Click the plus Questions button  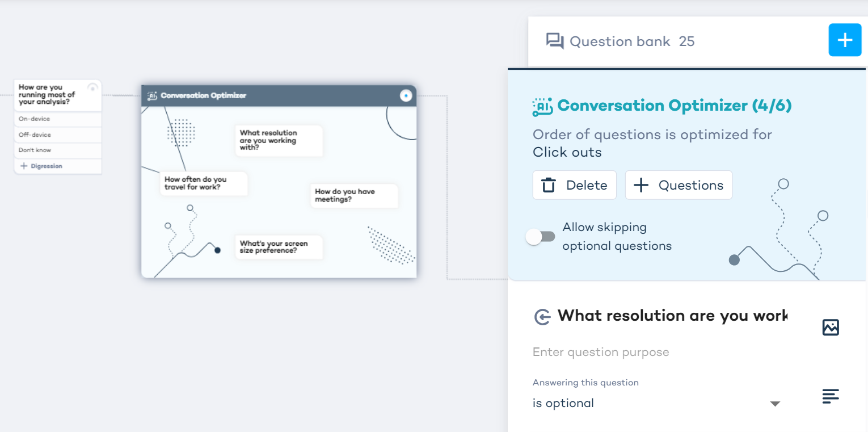click(679, 185)
